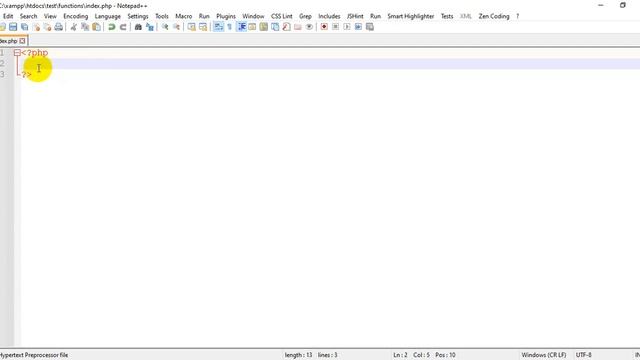Zoom out using the magnifier minus icon
Image resolution: width=640 pixels, height=360 pixels.
176,27
